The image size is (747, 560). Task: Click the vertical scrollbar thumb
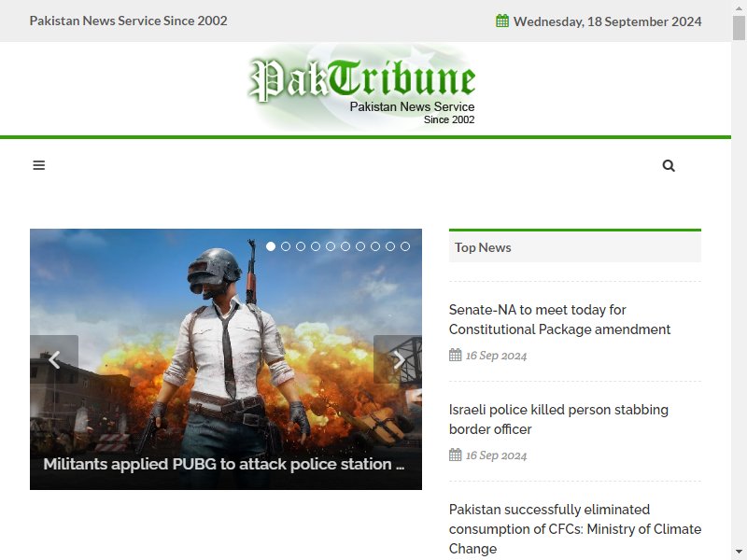(x=739, y=28)
